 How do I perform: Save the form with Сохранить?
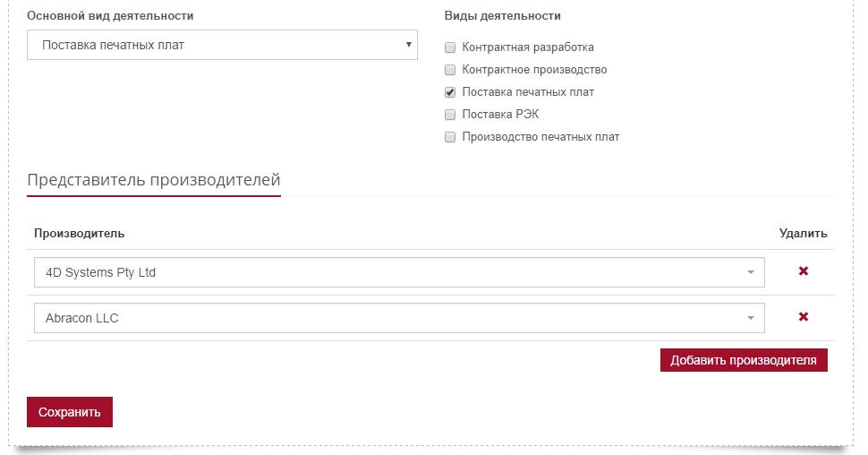point(70,412)
